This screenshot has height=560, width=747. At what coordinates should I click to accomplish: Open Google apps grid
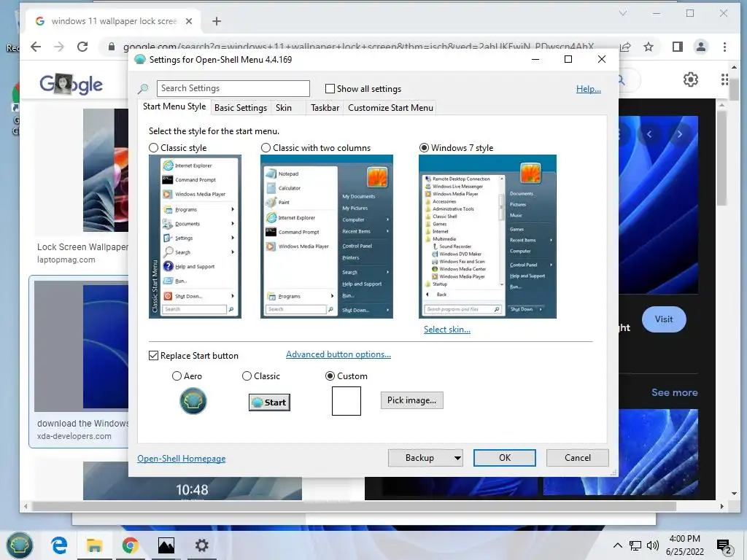(724, 79)
